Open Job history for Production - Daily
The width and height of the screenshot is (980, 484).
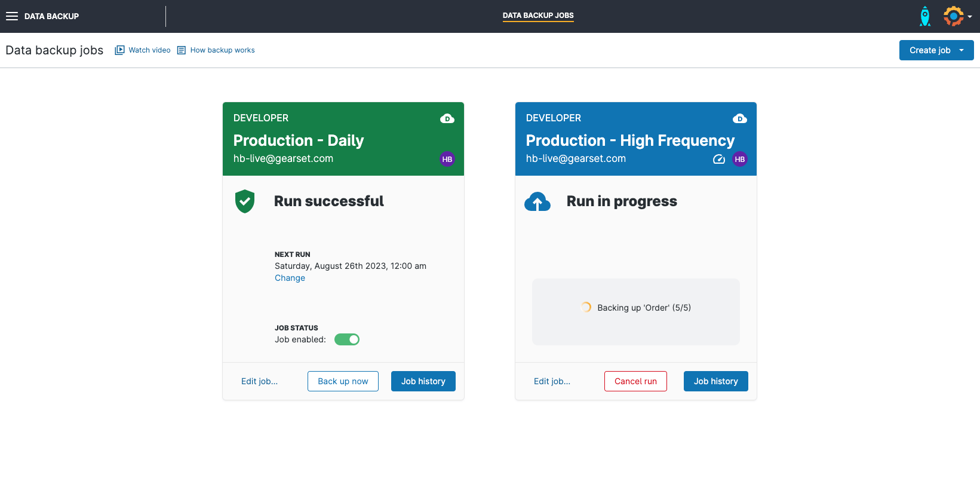click(423, 381)
